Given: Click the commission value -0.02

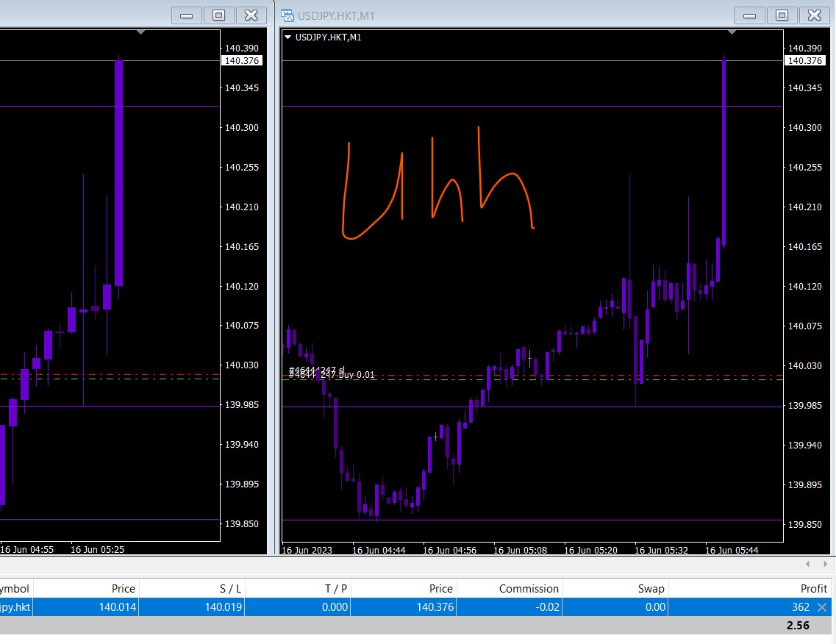Looking at the screenshot, I should tap(547, 607).
